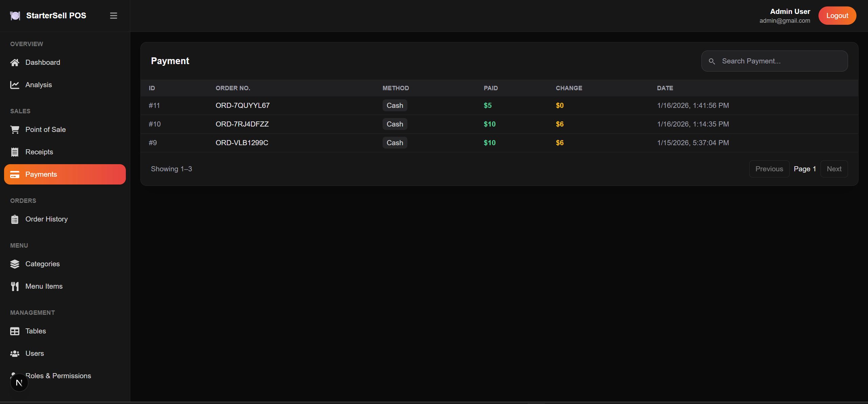This screenshot has height=404, width=868.
Task: Log out with the Logout button
Action: 837,16
